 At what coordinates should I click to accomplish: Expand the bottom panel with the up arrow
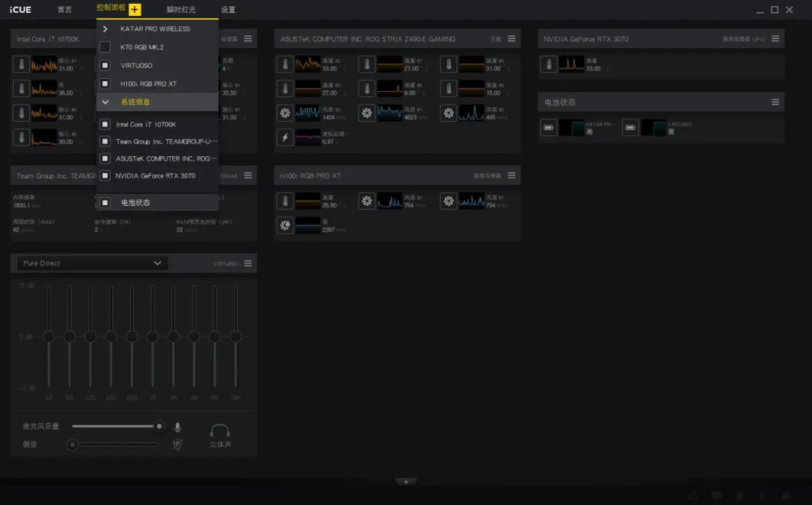click(x=406, y=481)
